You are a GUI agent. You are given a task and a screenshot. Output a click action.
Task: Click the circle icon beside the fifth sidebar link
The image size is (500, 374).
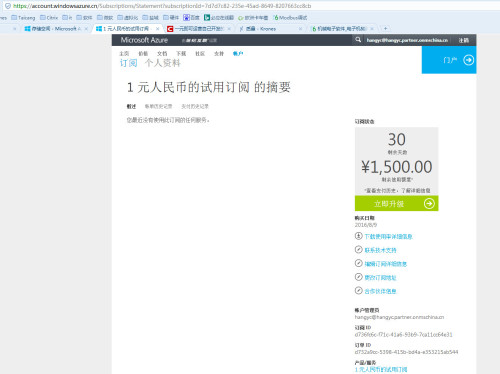pos(358,291)
